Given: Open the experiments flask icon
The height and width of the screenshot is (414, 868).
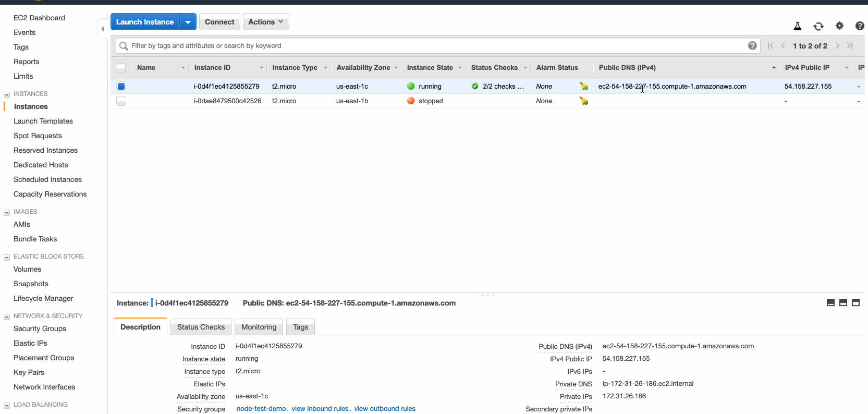Looking at the screenshot, I should click(x=797, y=26).
